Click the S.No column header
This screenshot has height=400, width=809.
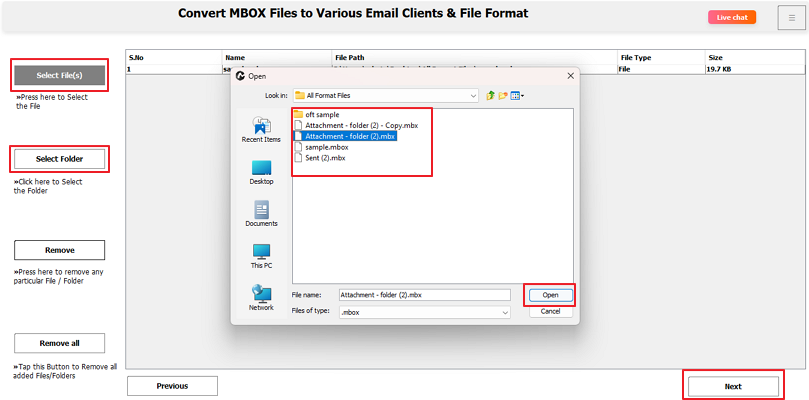[x=174, y=58]
